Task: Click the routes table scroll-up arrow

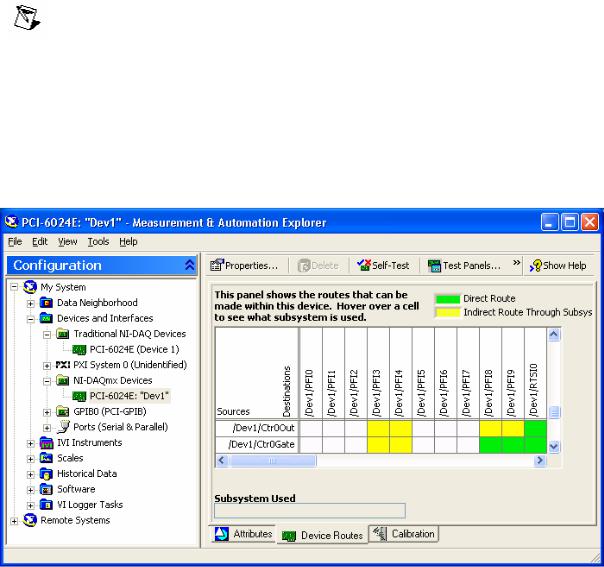Action: (x=554, y=334)
